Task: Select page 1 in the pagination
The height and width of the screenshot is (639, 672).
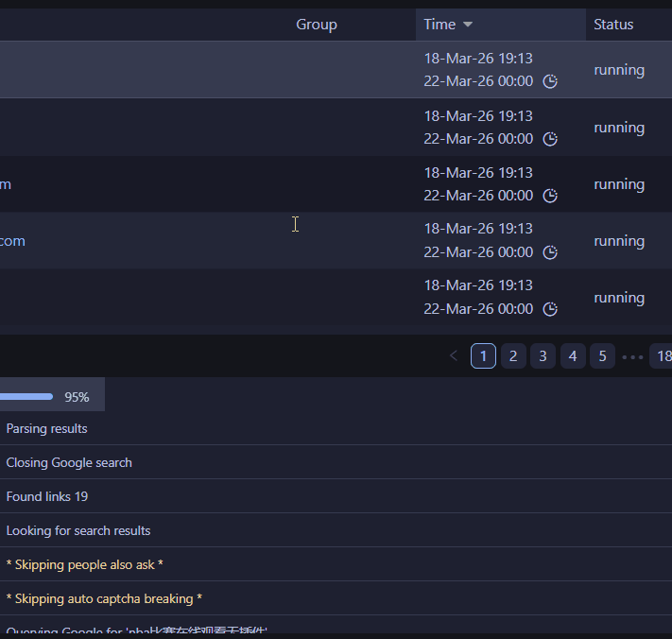Action: pos(483,356)
